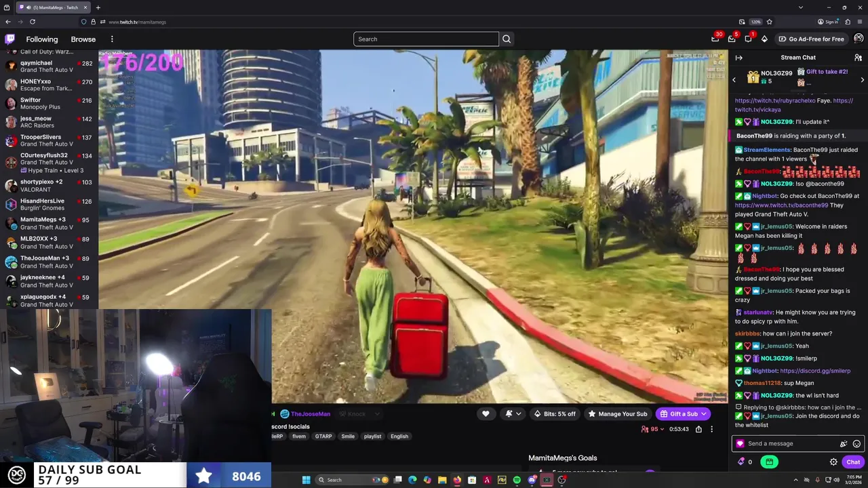Go to previous gift leaderboard entry

click(x=734, y=80)
